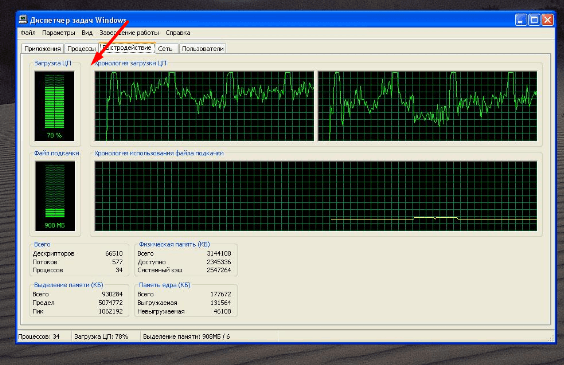Viewport: 564px width, 365px height.
Task: Click status bar Выделение памяти entry
Action: pos(209,337)
